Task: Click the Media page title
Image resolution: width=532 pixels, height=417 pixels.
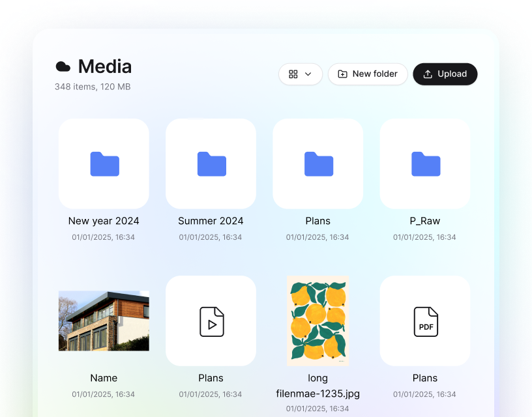Action: pos(104,66)
